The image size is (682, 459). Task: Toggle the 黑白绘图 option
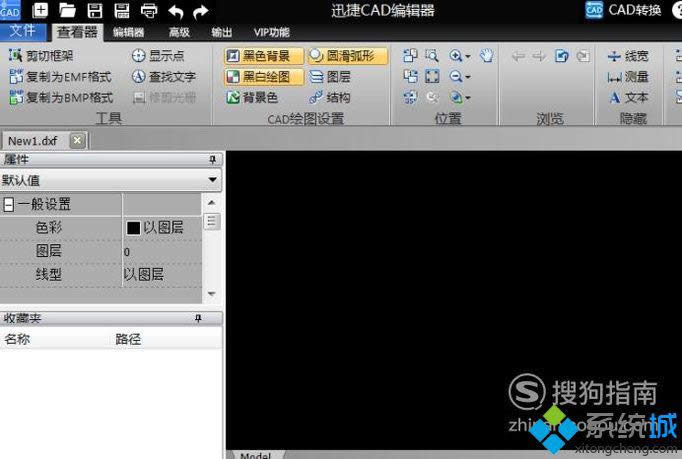coord(264,77)
